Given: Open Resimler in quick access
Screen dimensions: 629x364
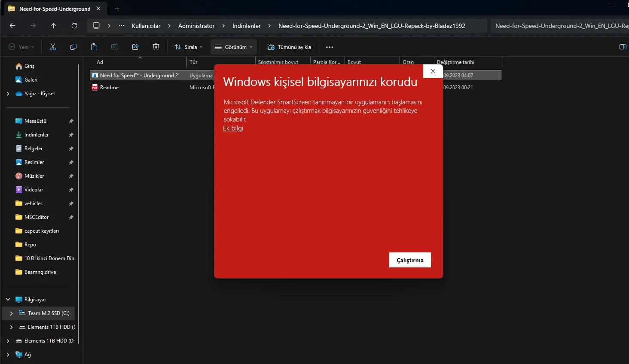Looking at the screenshot, I should (x=34, y=162).
